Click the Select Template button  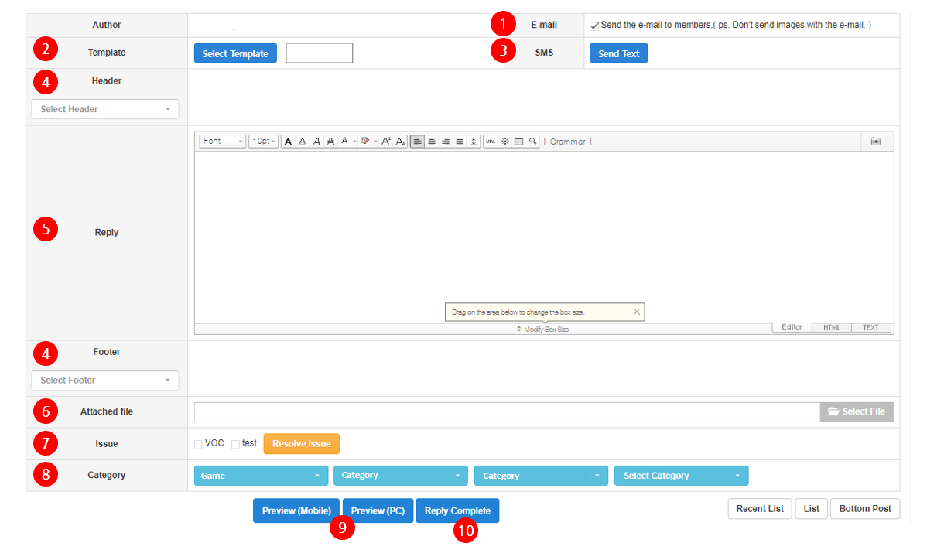[x=235, y=53]
